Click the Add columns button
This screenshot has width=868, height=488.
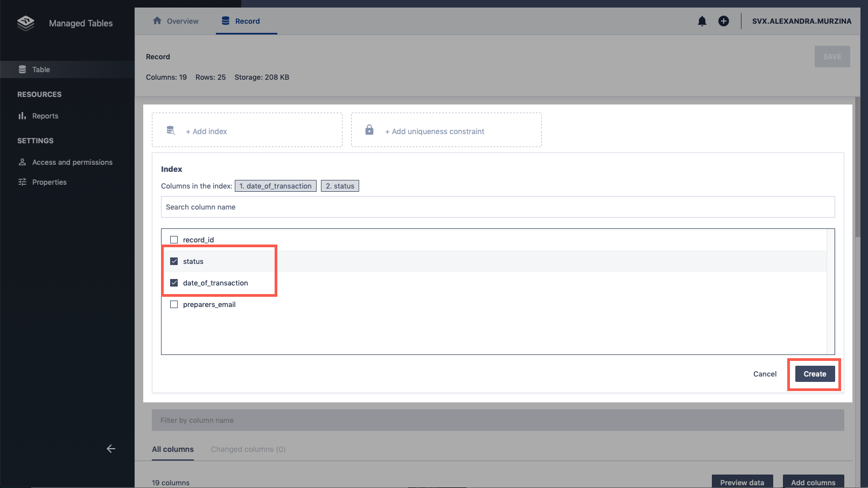(x=813, y=482)
